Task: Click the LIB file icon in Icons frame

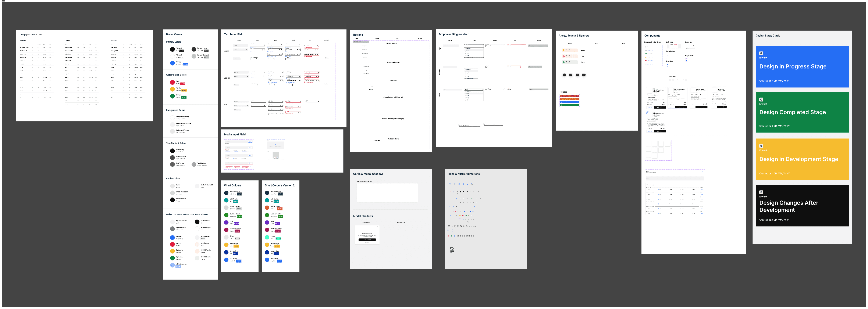Action: 452,249
